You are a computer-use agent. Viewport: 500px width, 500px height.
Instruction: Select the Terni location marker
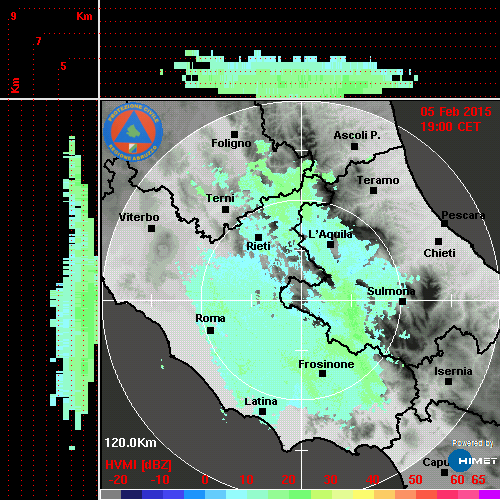[225, 210]
